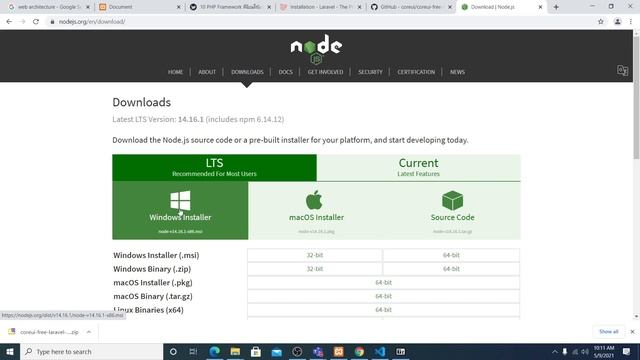Image resolution: width=640 pixels, height=360 pixels.
Task: Reload the page with refresh icon
Action: (36, 22)
